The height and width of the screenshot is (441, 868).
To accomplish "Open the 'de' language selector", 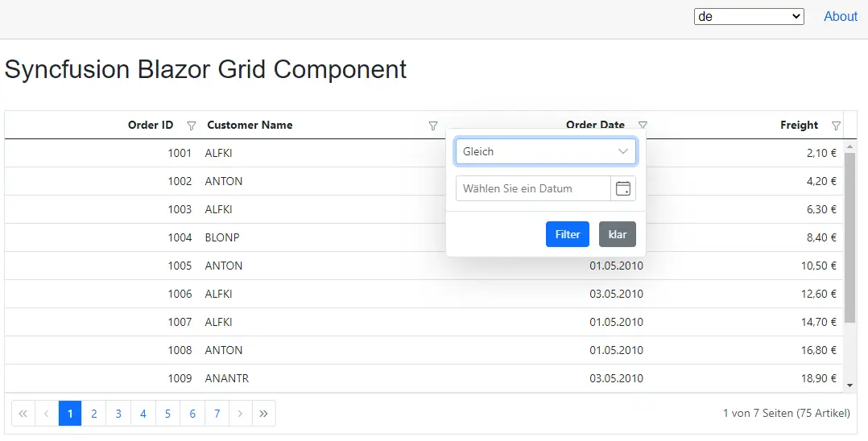I will tap(749, 17).
